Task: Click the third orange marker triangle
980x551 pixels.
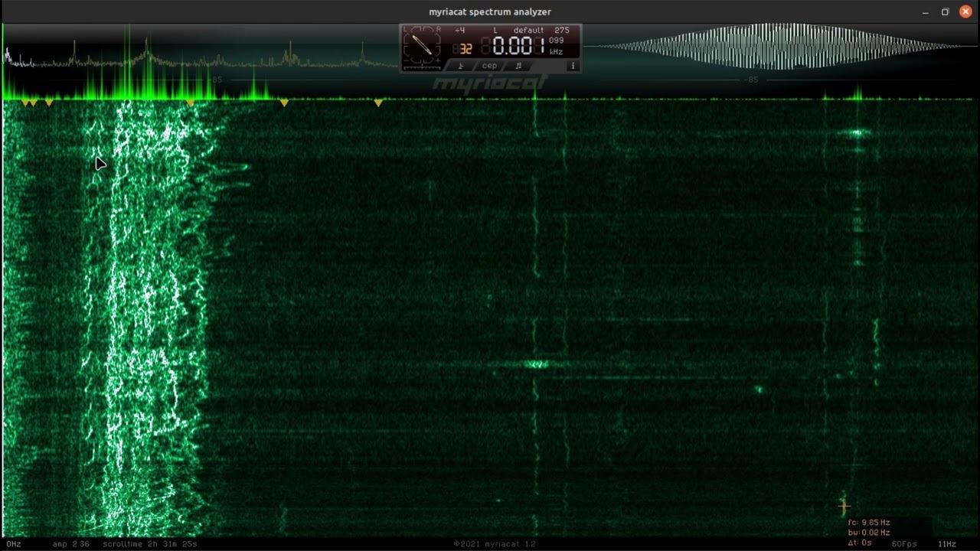Action: pyautogui.click(x=49, y=103)
